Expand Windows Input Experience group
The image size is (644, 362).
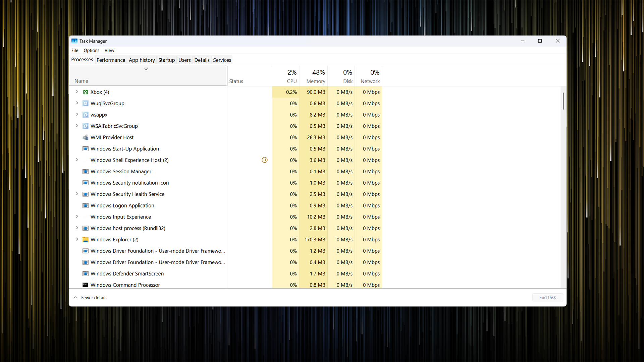pos(77,217)
